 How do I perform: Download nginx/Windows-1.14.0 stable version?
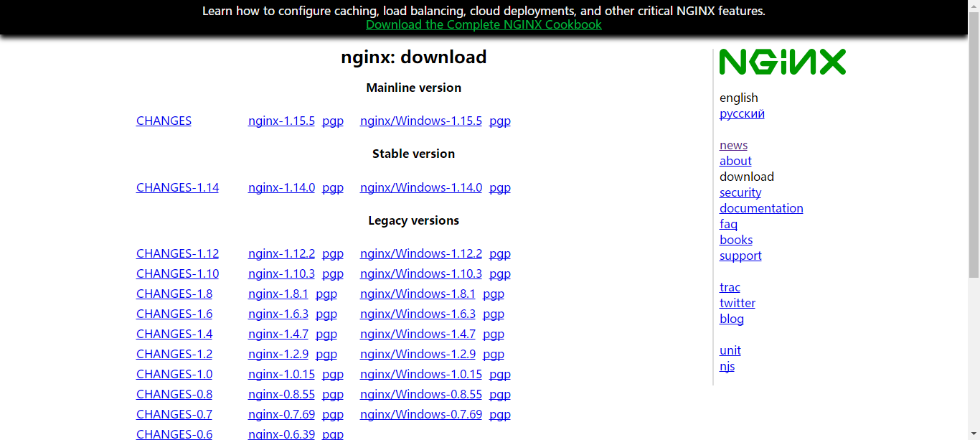[421, 187]
